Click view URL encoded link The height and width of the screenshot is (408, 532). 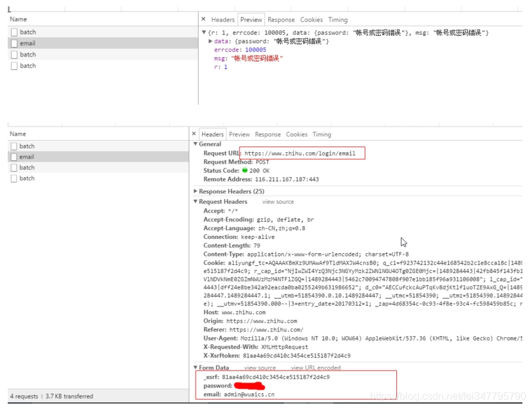click(x=316, y=368)
